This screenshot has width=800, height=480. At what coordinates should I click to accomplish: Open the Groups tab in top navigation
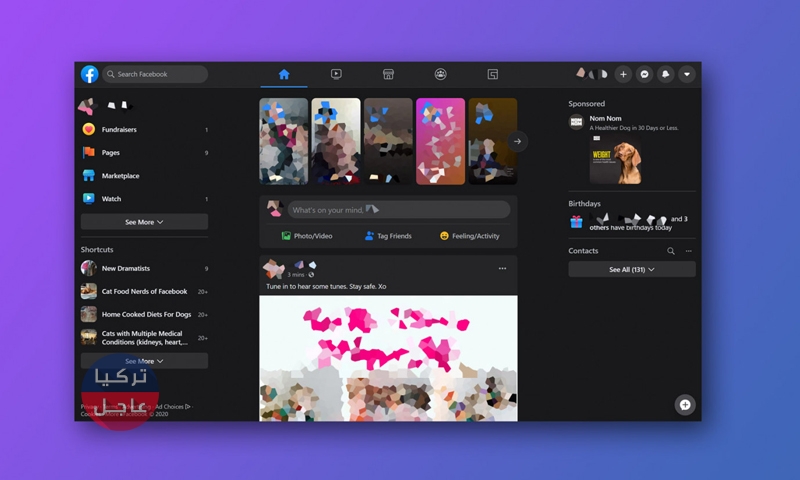[440, 74]
